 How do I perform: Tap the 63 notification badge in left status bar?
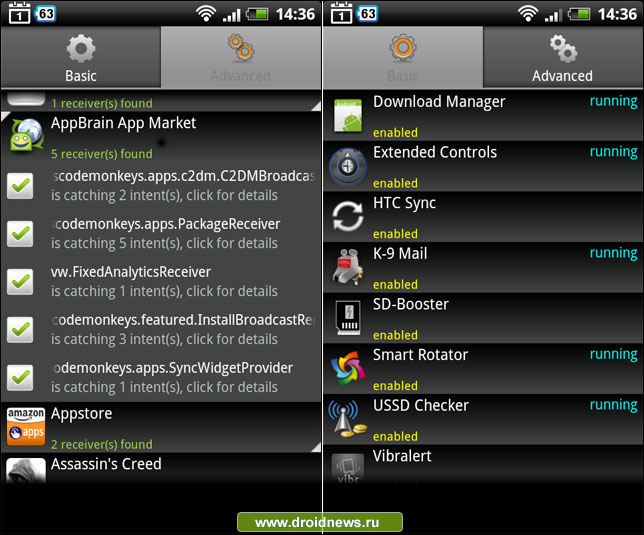46,14
